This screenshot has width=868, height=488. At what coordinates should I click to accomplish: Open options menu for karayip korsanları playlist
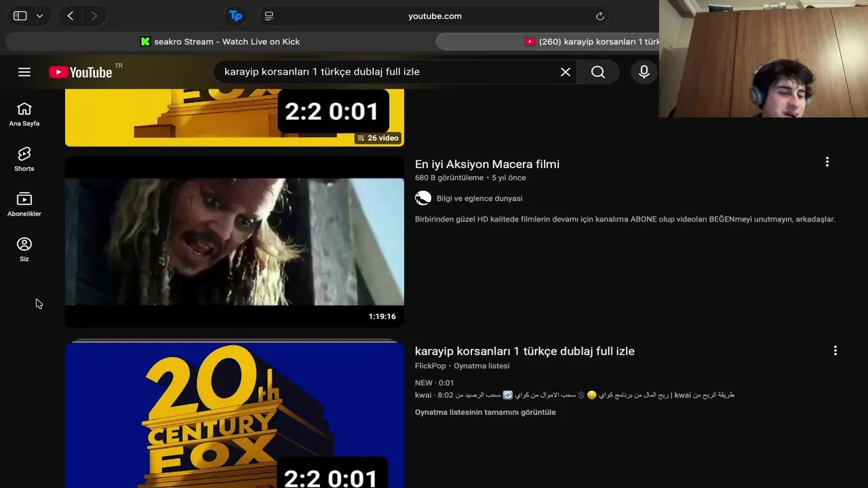pos(835,350)
